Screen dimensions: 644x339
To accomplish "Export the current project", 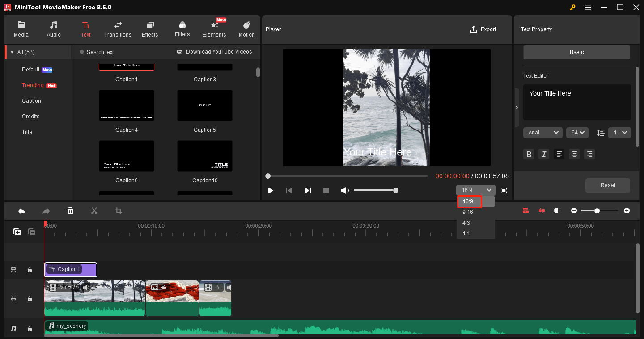I will 483,29.
